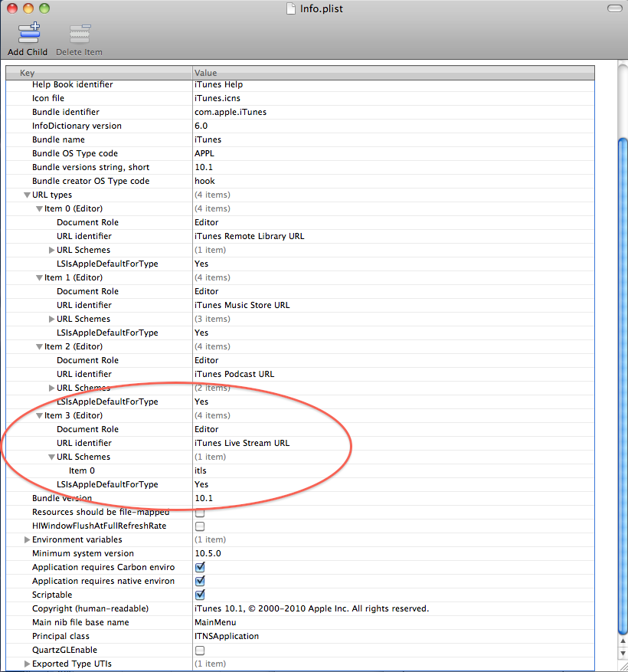Select Bundle creator OS Type code key
Image resolution: width=628 pixels, height=672 pixels.
tap(90, 181)
